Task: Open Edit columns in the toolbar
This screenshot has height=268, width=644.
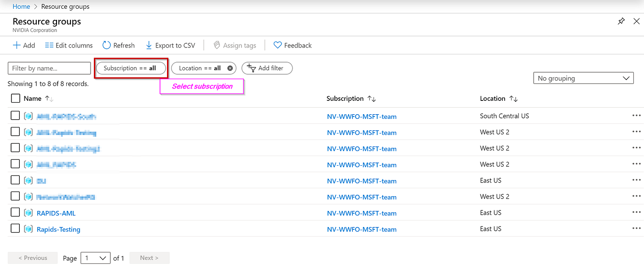Action: pos(69,45)
